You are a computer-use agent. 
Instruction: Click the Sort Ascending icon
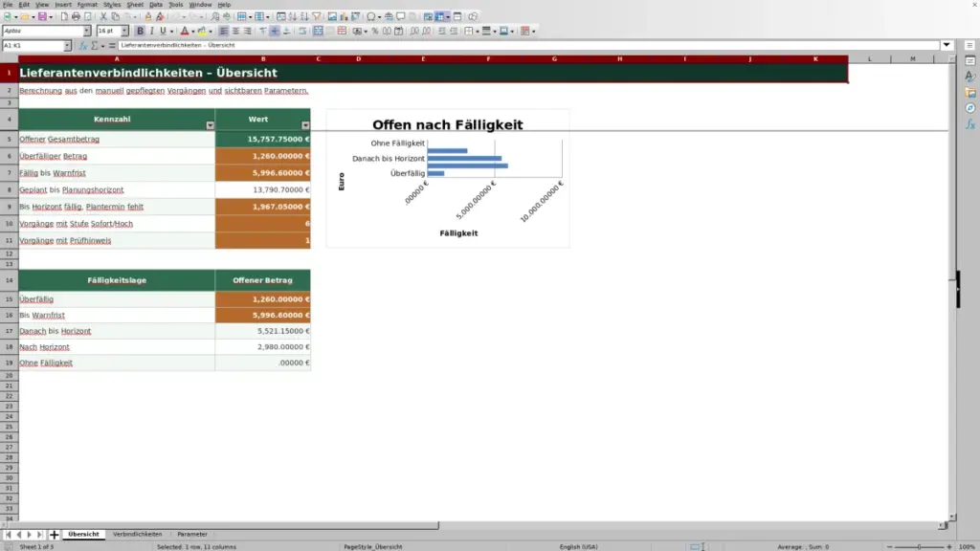pyautogui.click(x=293, y=17)
